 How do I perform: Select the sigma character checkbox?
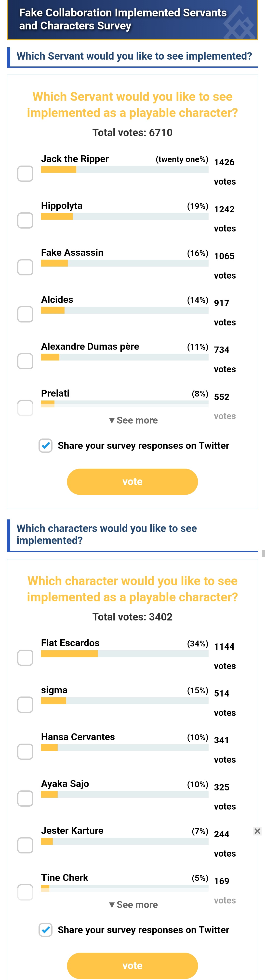coord(25,705)
